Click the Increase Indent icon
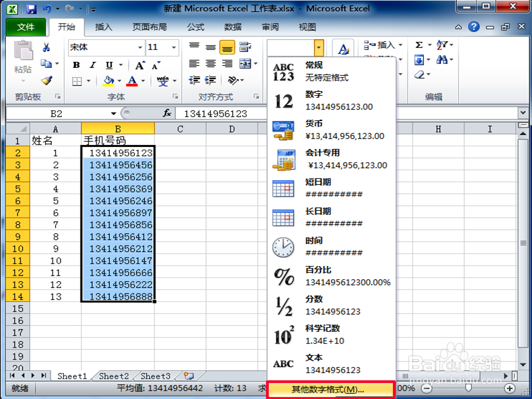Screen dimensions: 532x399 (x=211, y=80)
